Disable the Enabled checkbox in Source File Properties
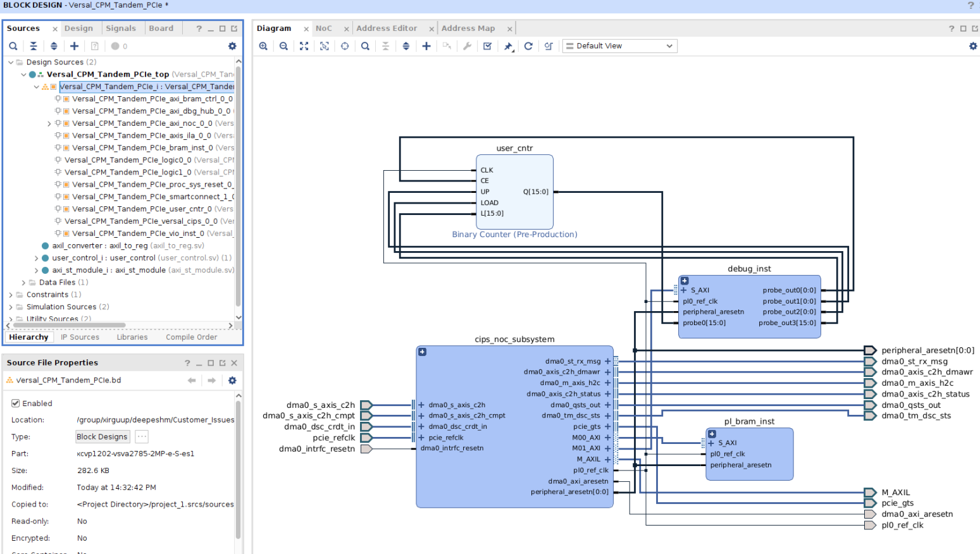 click(x=15, y=403)
